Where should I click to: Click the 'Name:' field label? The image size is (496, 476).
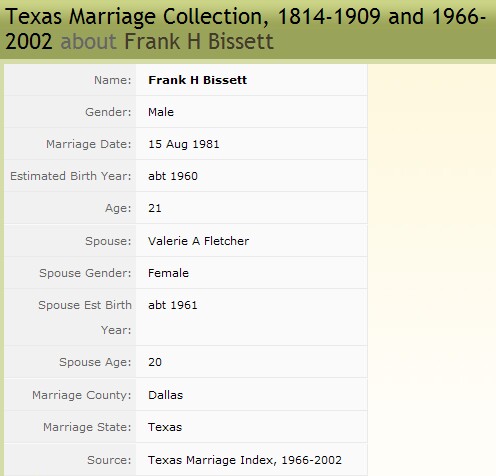(x=113, y=80)
